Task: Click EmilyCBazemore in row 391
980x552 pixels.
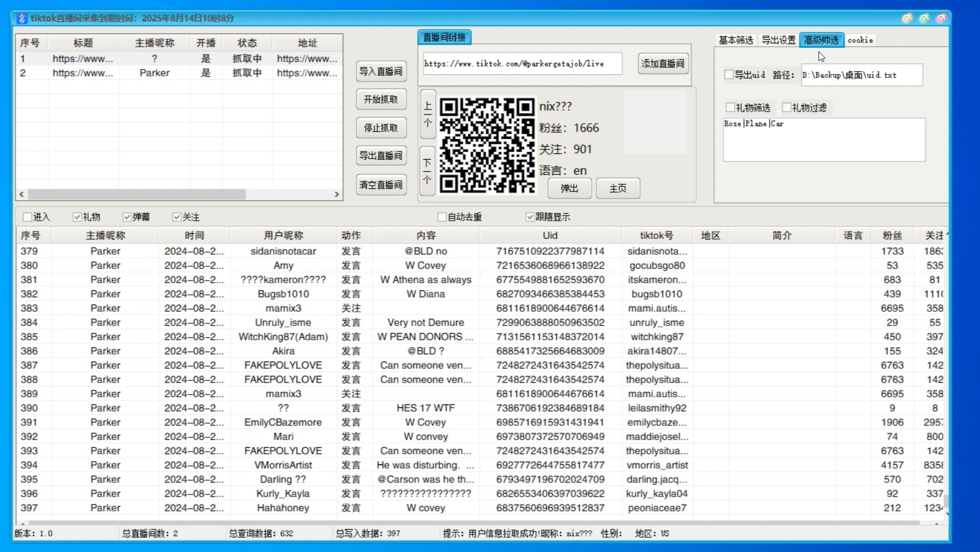Action: tap(283, 422)
